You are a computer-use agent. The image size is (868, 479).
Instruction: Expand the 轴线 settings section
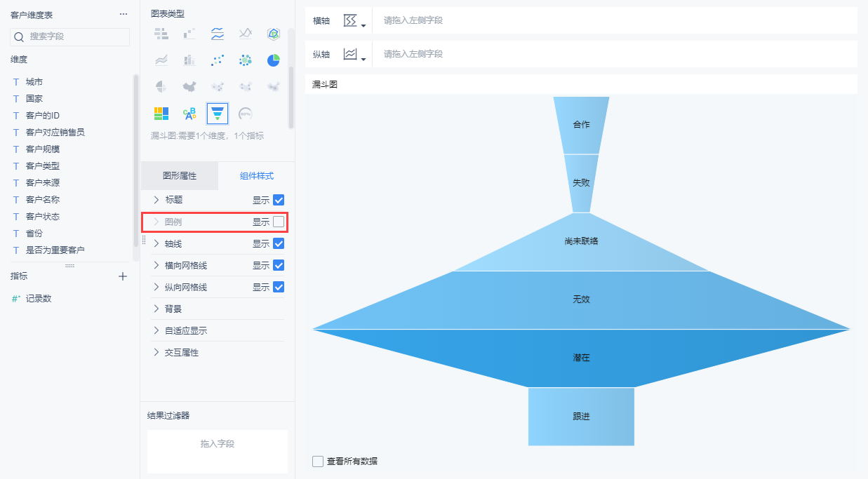[x=156, y=243]
